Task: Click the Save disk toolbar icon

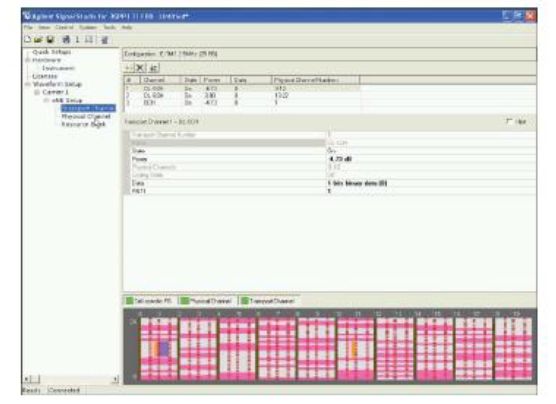Action: tap(50, 39)
